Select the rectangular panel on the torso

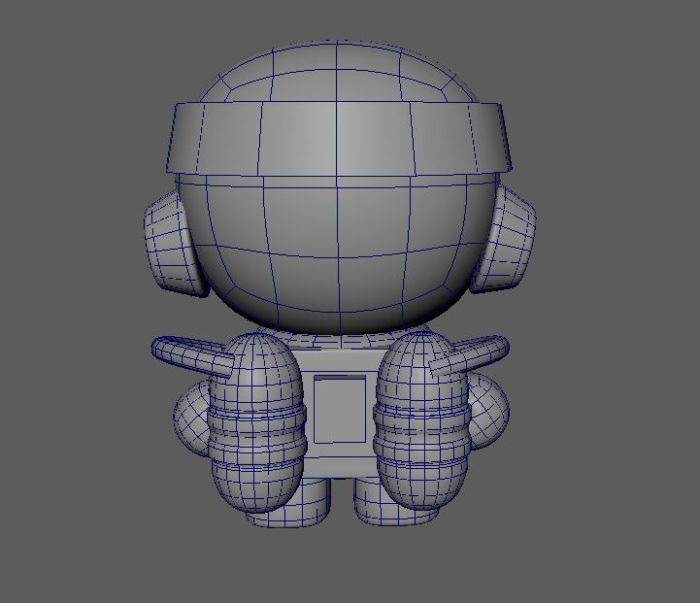pyautogui.click(x=339, y=410)
